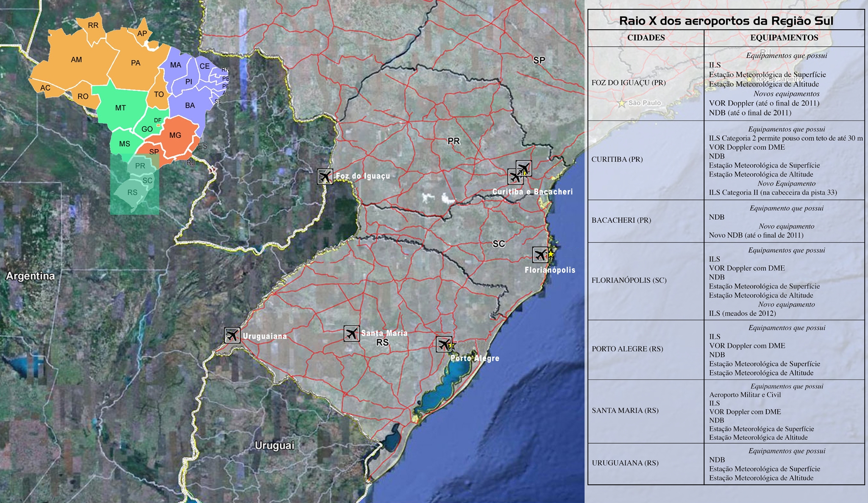This screenshot has height=503, width=868.
Task: Click the Florianópolis airport plane marker
Action: click(x=540, y=255)
